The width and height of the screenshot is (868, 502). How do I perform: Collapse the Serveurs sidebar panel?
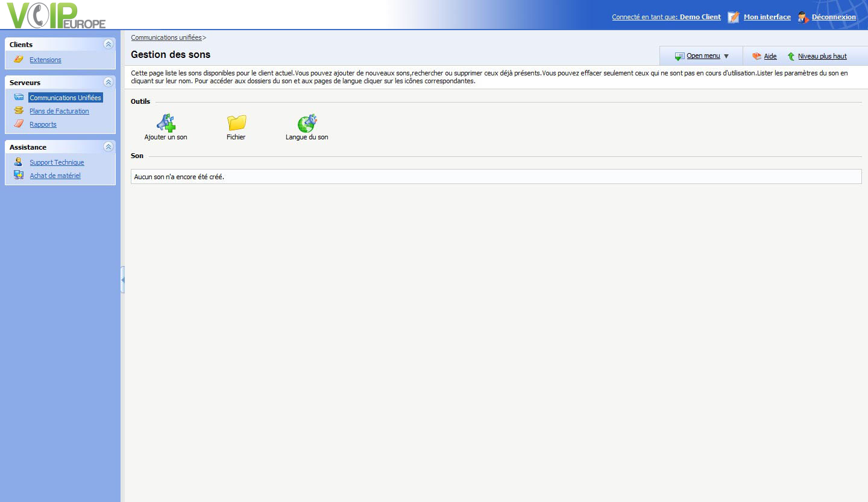click(108, 82)
